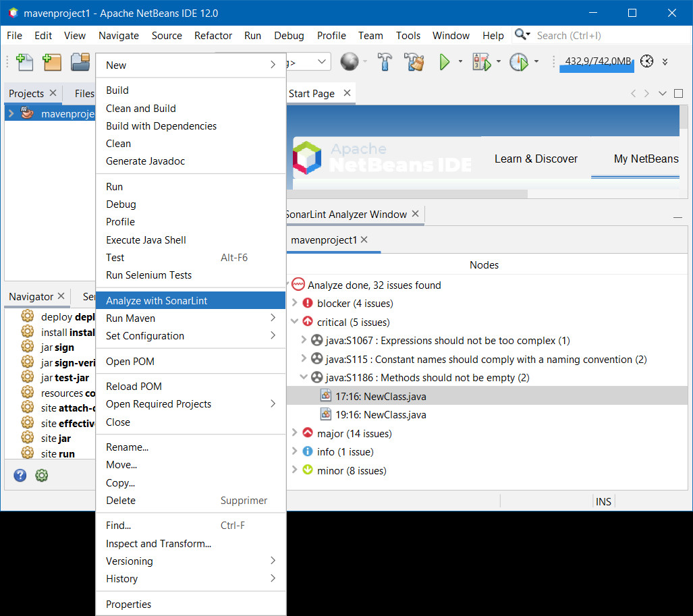
Task: Collapse java:S1186 rule node
Action: click(304, 377)
